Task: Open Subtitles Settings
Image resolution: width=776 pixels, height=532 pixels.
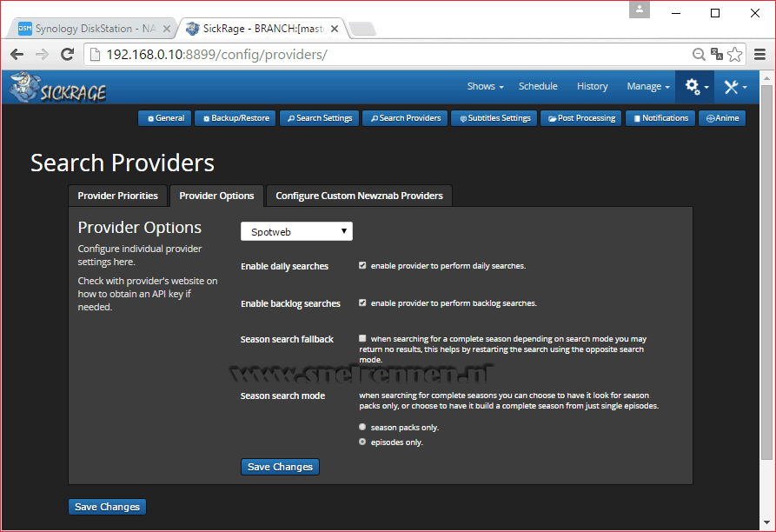Action: (494, 118)
